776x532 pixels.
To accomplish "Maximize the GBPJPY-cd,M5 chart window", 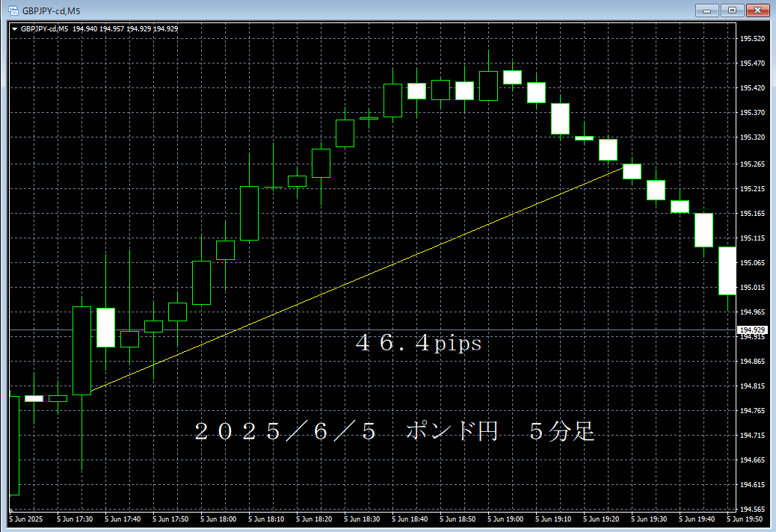I will pyautogui.click(x=732, y=10).
